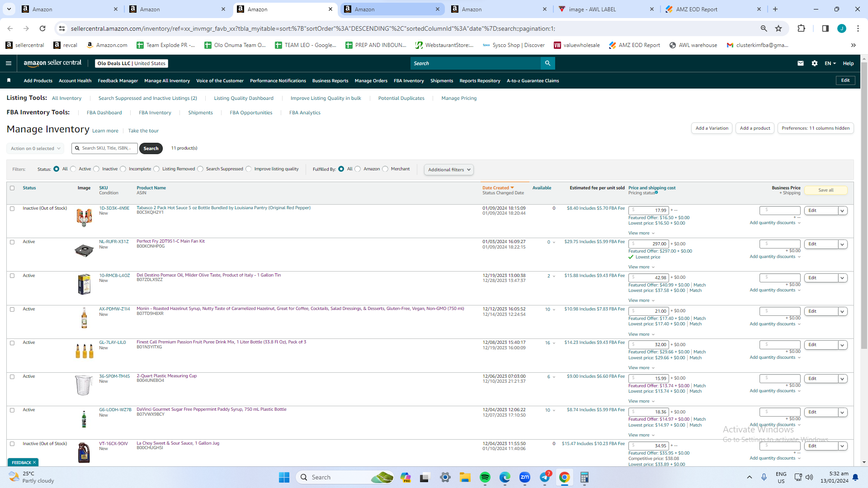Open Account Health in the nav bar
This screenshot has height=488, width=868.
click(x=75, y=81)
